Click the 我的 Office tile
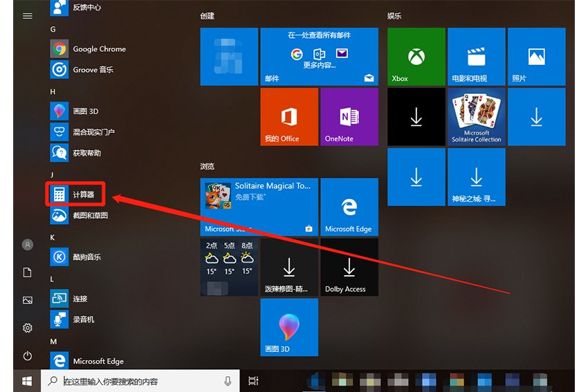 click(x=289, y=117)
